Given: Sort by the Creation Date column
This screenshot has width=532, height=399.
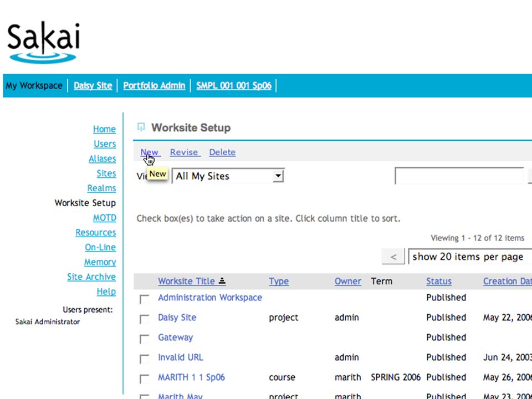Looking at the screenshot, I should 508,281.
